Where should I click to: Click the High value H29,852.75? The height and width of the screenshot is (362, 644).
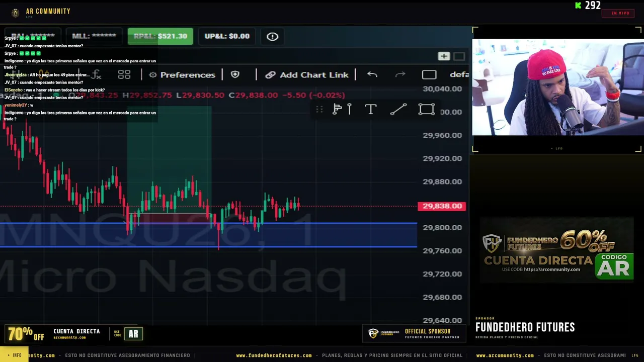tap(147, 95)
